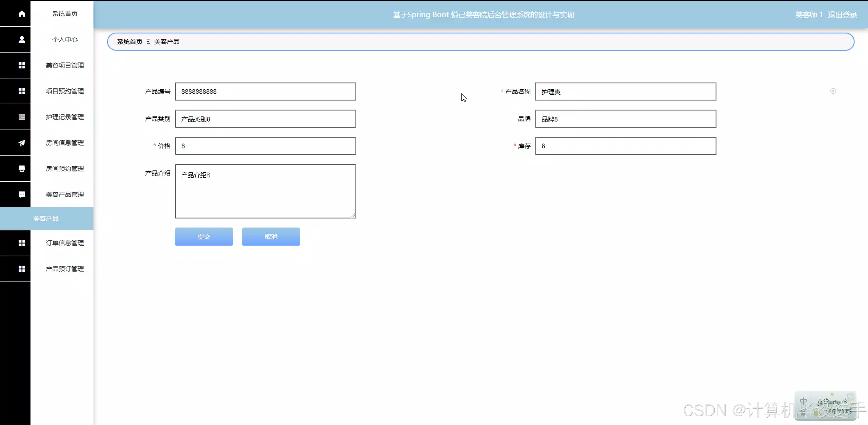The height and width of the screenshot is (425, 868).
Task: Click the grid icon beside 产品预订管理
Action: pyautogui.click(x=21, y=269)
